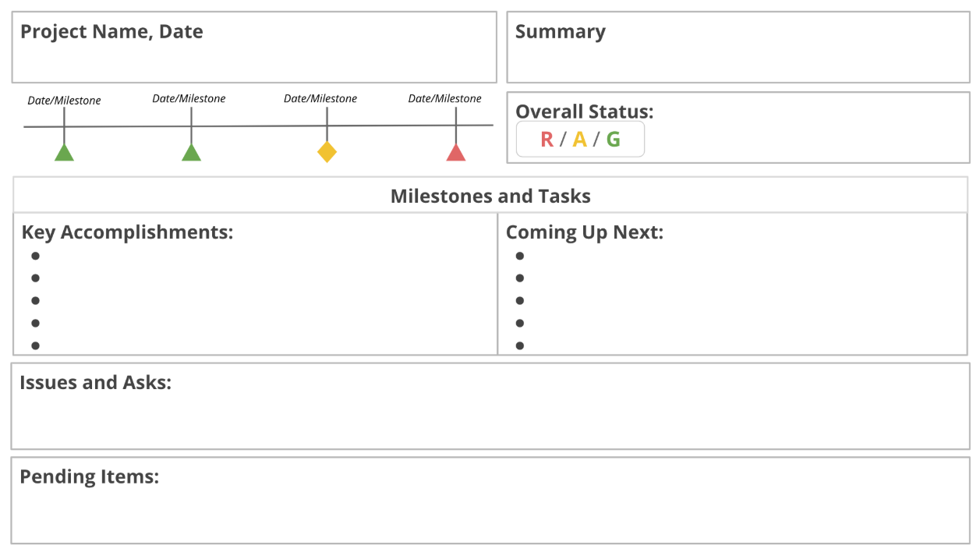Image resolution: width=980 pixels, height=556 pixels.
Task: Click the yellow diamond milestone marker
Action: [x=327, y=151]
